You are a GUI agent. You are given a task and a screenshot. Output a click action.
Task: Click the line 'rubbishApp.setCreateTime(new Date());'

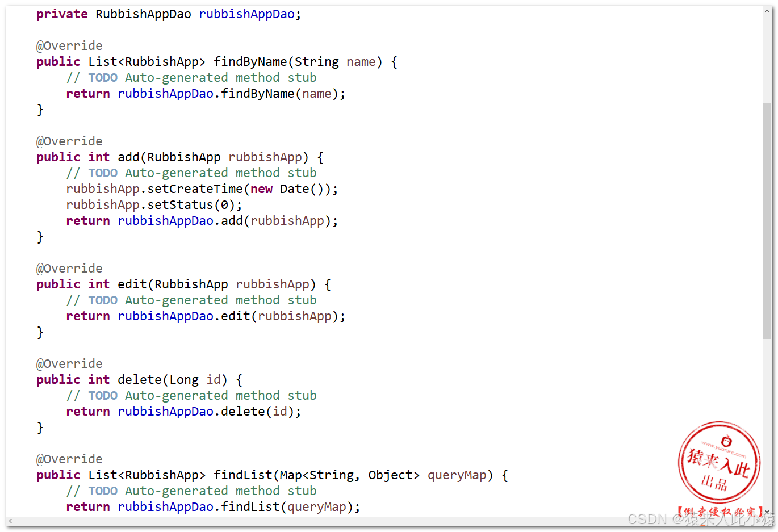coord(202,189)
